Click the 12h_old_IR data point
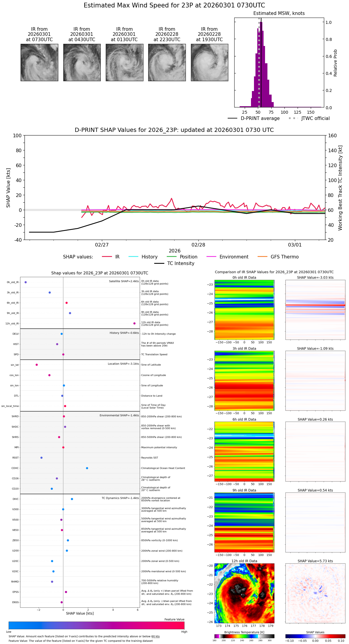 [x=134, y=323]
